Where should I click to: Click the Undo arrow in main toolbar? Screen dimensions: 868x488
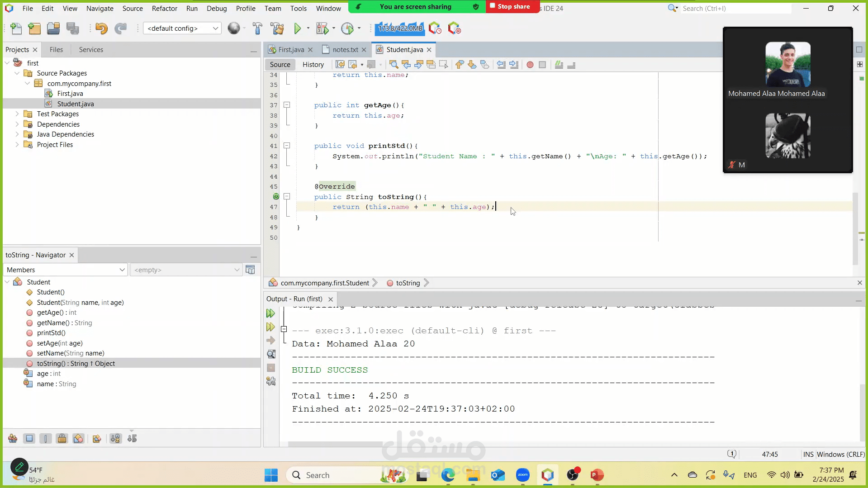[x=101, y=28]
